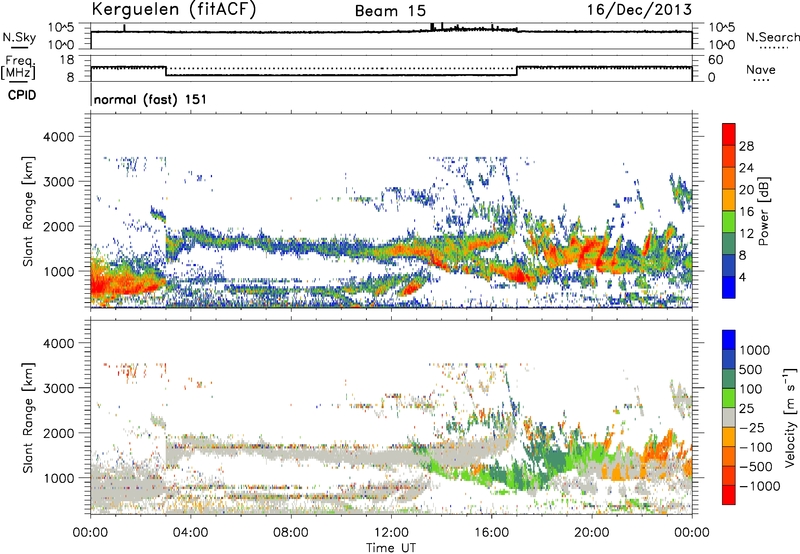Screen dimensions: 800x554
Task: Click the 'Velocity [m s-1]' colorbar title
Action: click(790, 417)
